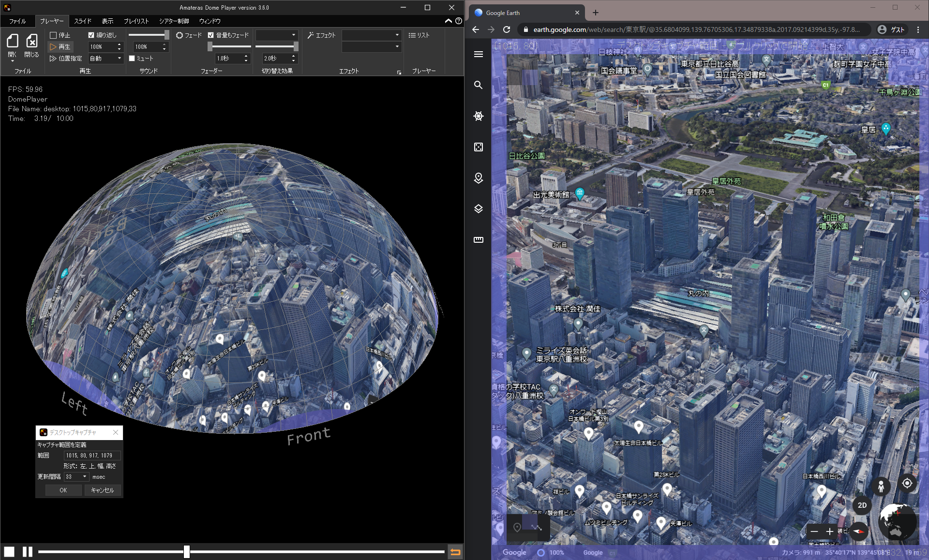Open the Chrome three-dot menu
Screen dimensions: 929x560
click(x=918, y=29)
